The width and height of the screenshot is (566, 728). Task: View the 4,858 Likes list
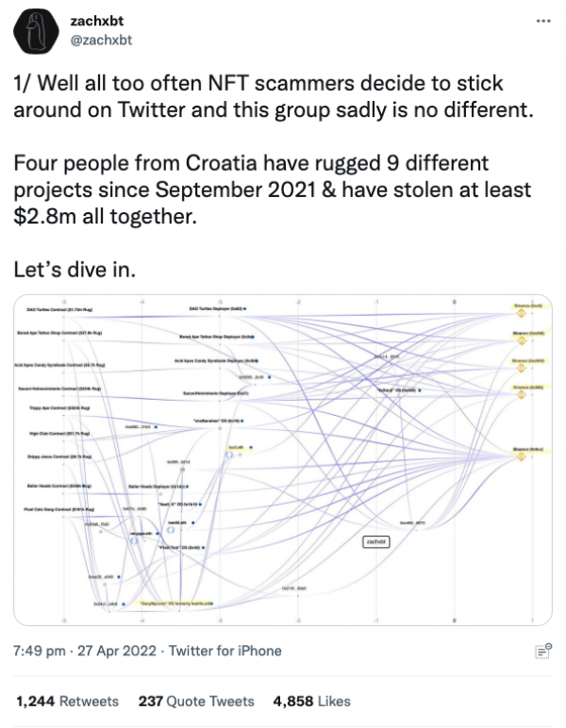click(x=312, y=701)
